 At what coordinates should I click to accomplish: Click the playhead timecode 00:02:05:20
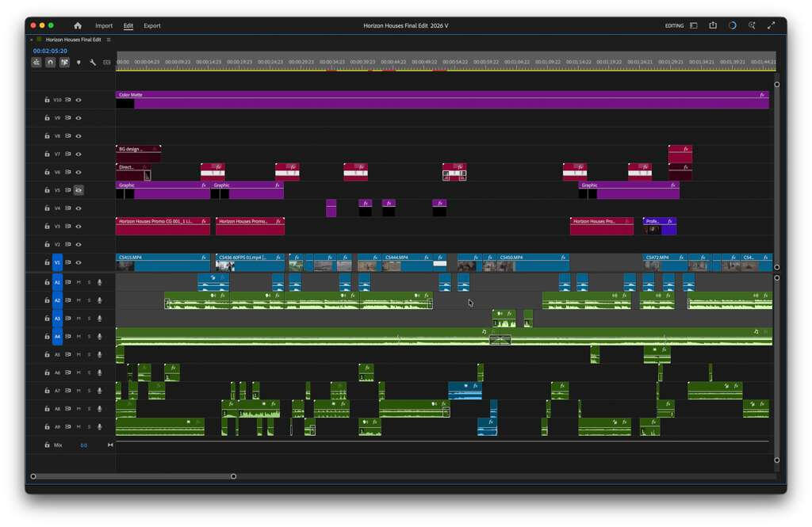(50, 51)
